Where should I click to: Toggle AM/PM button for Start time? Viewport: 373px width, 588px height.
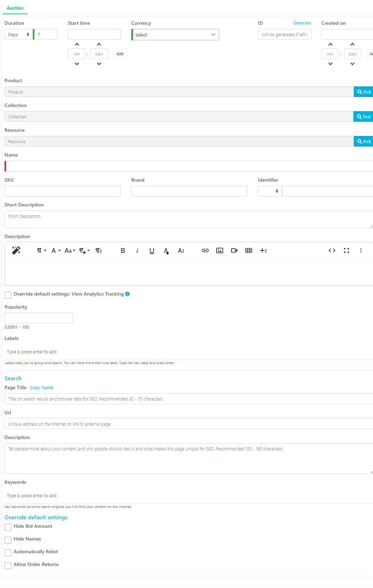coord(120,54)
